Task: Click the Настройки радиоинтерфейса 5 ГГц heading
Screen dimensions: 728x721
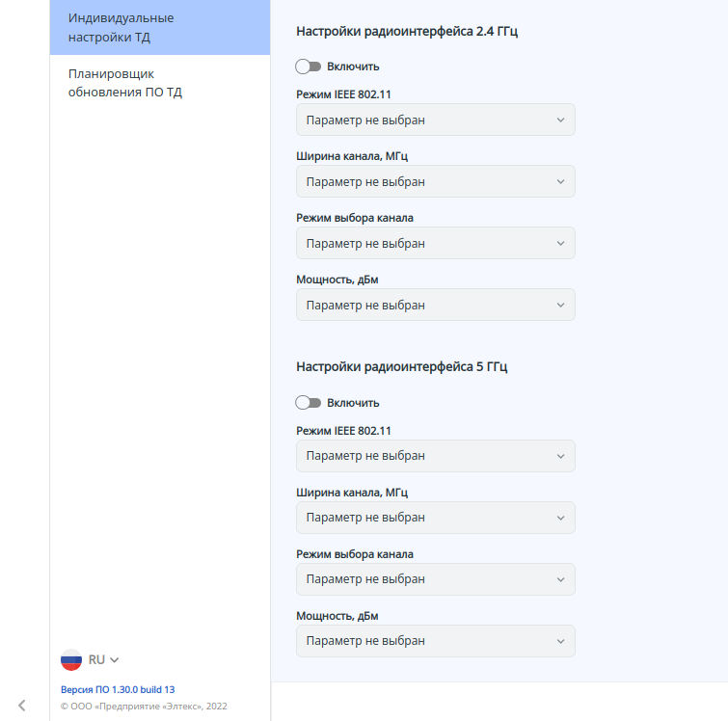Action: (401, 367)
